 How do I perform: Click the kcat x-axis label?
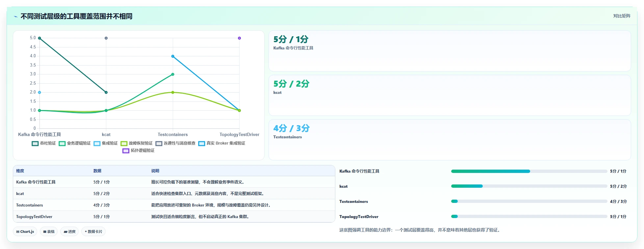(x=106, y=134)
